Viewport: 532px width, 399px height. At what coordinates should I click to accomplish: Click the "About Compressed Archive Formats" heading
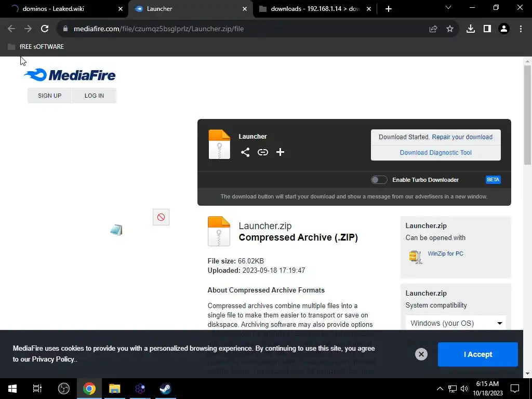coord(266,290)
